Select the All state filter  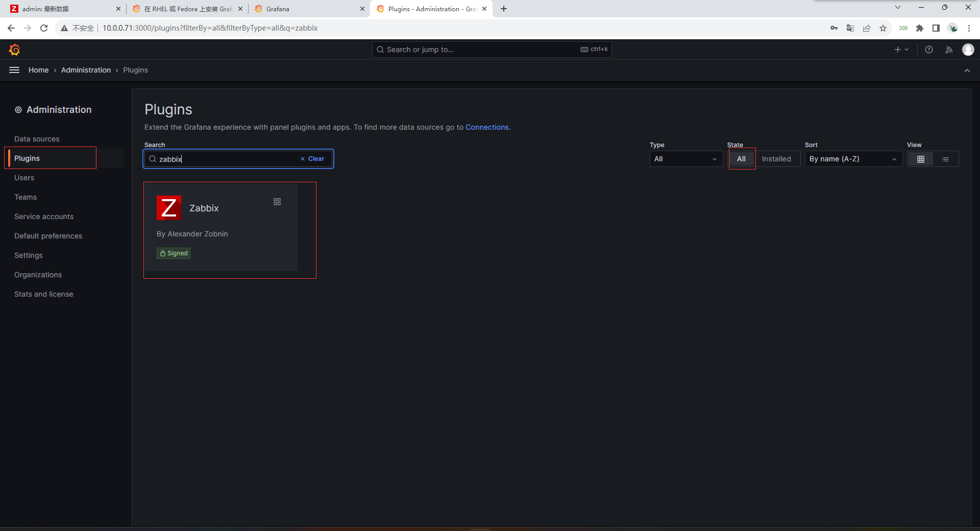(742, 159)
